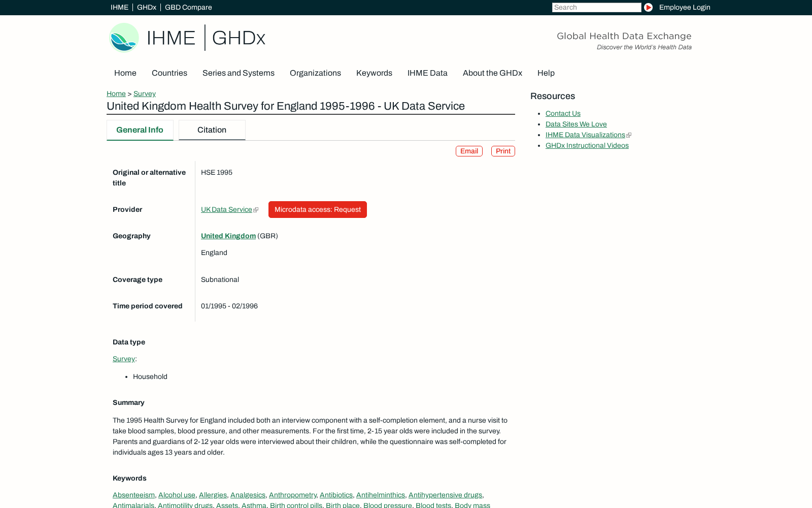Viewport: 812px width, 508px height.
Task: Click the page title heading text
Action: point(286,106)
